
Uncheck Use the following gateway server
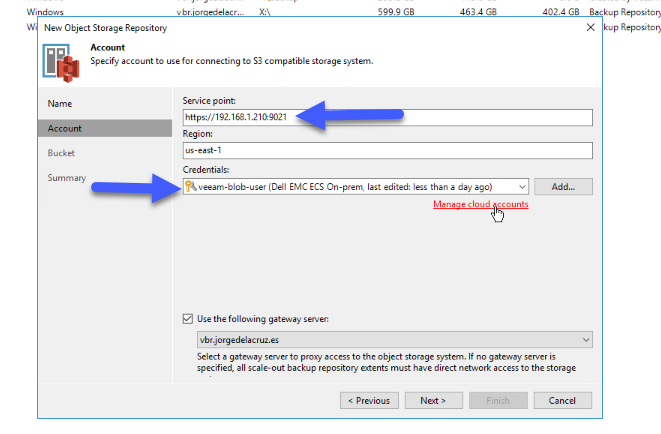[x=188, y=319]
